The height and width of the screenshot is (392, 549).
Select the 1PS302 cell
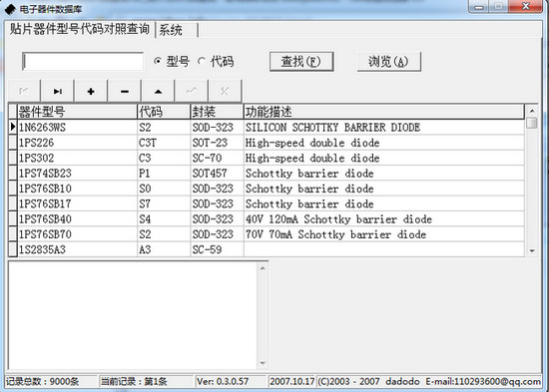(x=77, y=158)
